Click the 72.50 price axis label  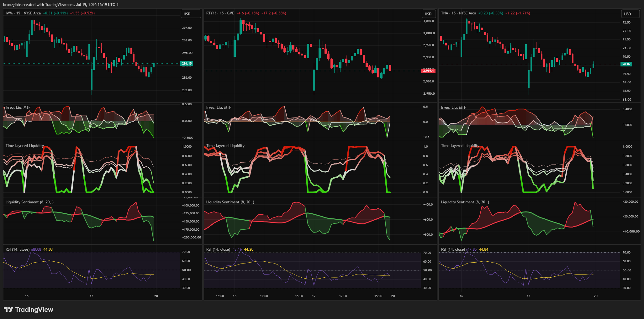tap(627, 23)
